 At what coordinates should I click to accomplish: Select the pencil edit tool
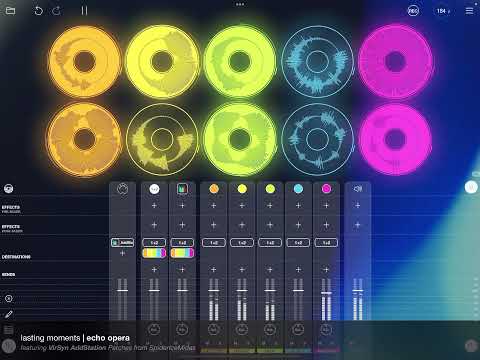coord(9,314)
